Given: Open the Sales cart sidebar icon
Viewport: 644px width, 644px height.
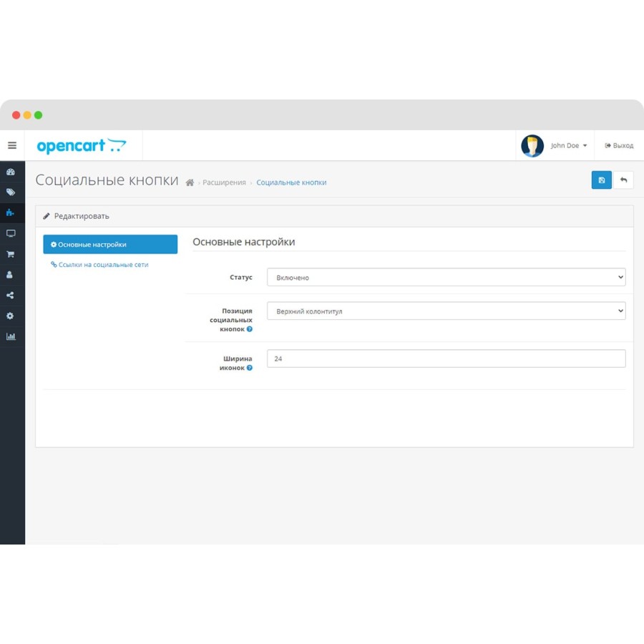Looking at the screenshot, I should point(11,254).
